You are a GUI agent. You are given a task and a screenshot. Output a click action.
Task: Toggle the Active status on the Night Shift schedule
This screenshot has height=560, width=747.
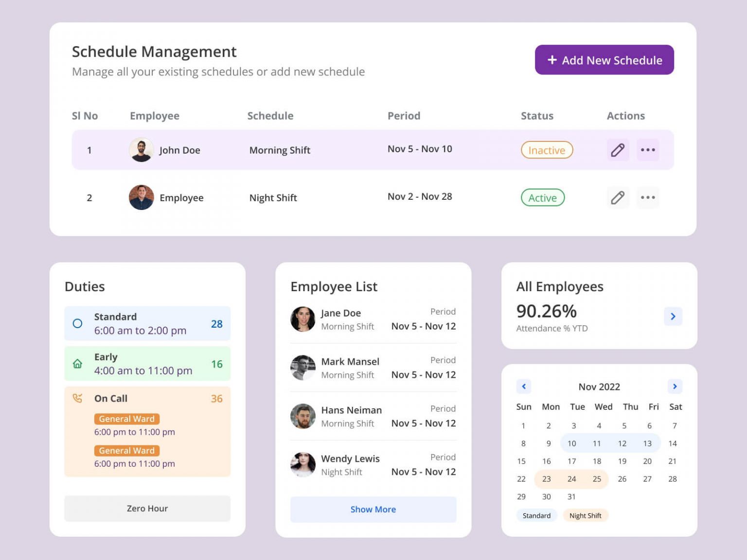click(542, 198)
